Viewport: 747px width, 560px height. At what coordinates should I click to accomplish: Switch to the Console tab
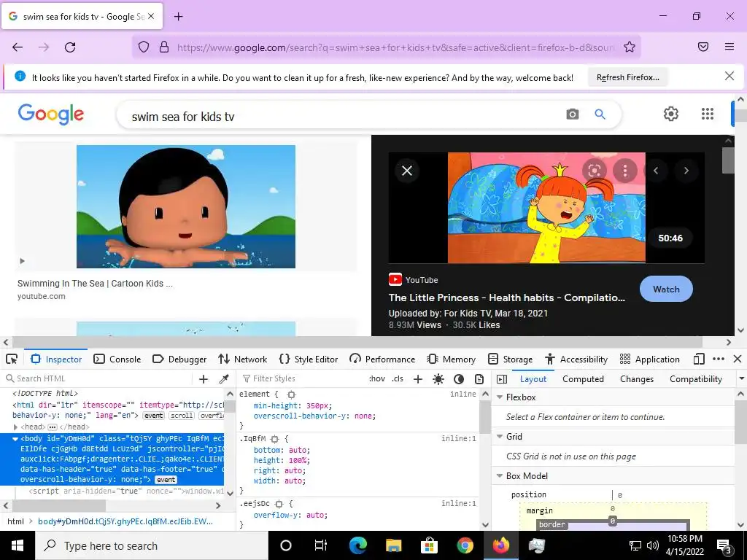[117, 359]
